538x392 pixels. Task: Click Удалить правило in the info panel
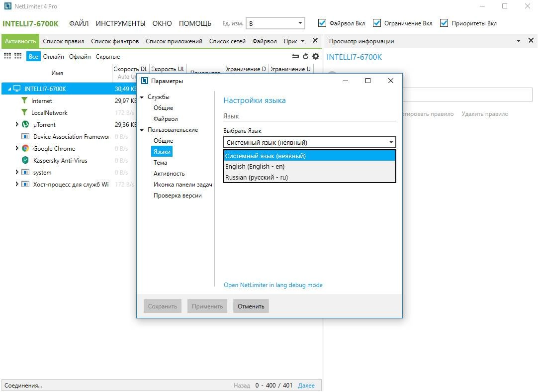point(485,114)
